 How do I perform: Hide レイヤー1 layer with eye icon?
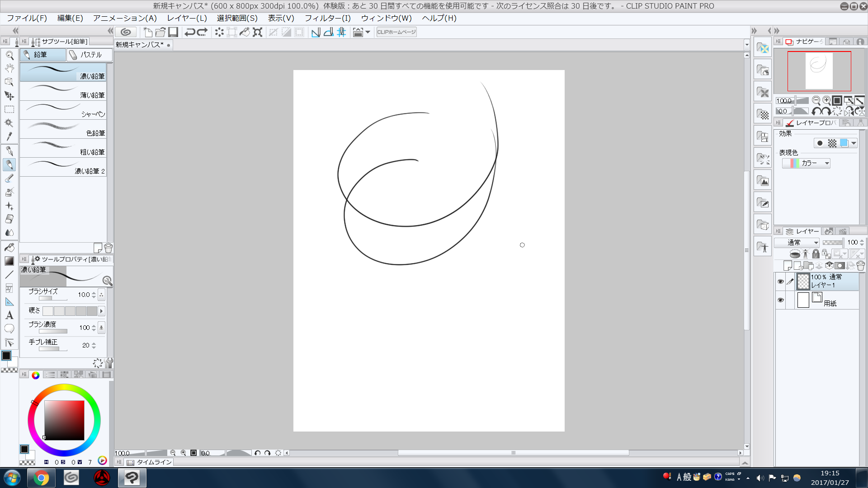pos(780,282)
